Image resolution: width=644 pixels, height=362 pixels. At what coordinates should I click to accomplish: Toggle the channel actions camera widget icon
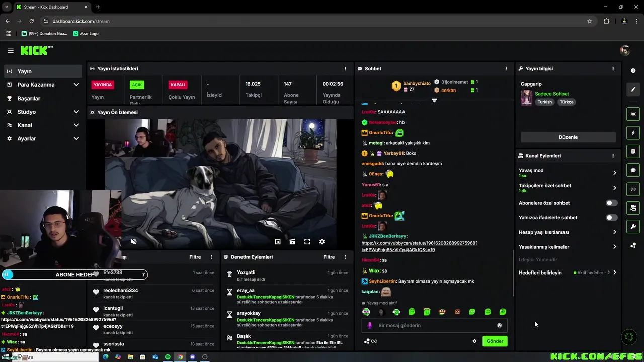coord(633,208)
